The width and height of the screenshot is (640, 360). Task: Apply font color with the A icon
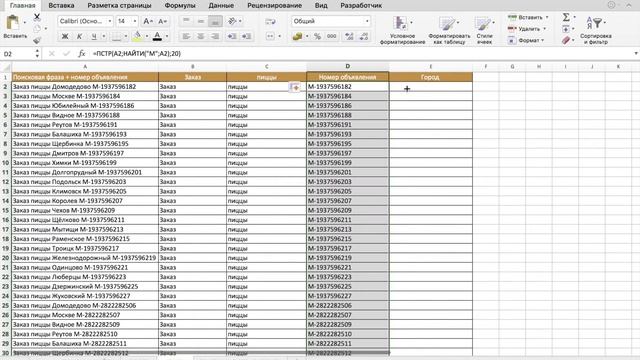pos(157,36)
